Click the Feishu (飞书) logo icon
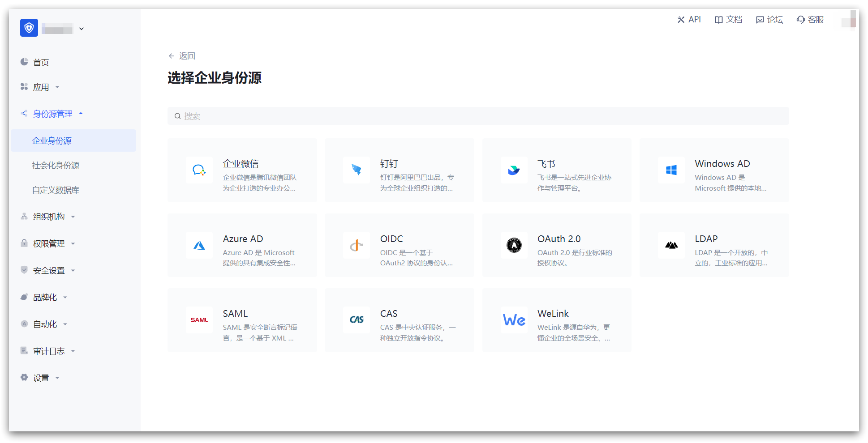This screenshot has height=443, width=868. [514, 170]
